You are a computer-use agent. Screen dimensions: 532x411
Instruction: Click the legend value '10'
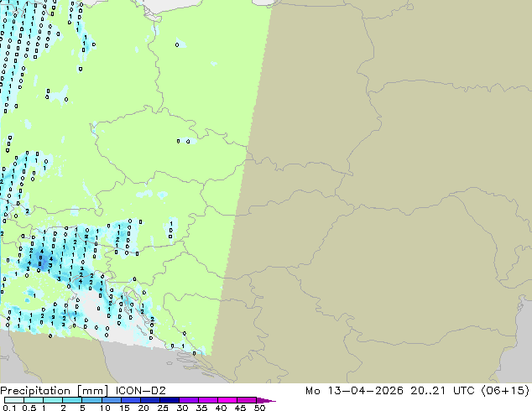(x=105, y=408)
